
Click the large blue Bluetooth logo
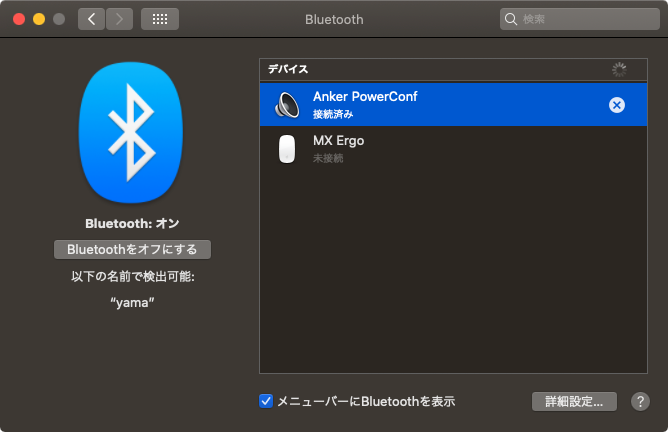tap(131, 132)
